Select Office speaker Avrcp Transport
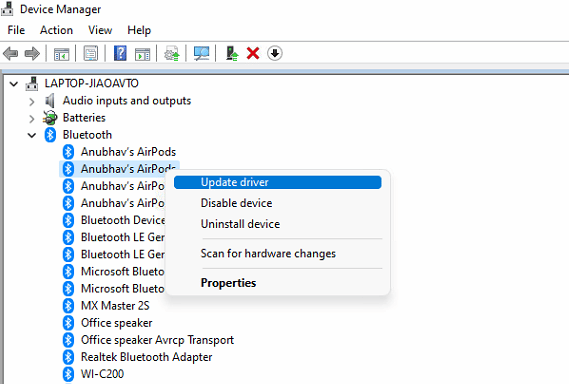Image resolution: width=569 pixels, height=384 pixels. (157, 340)
